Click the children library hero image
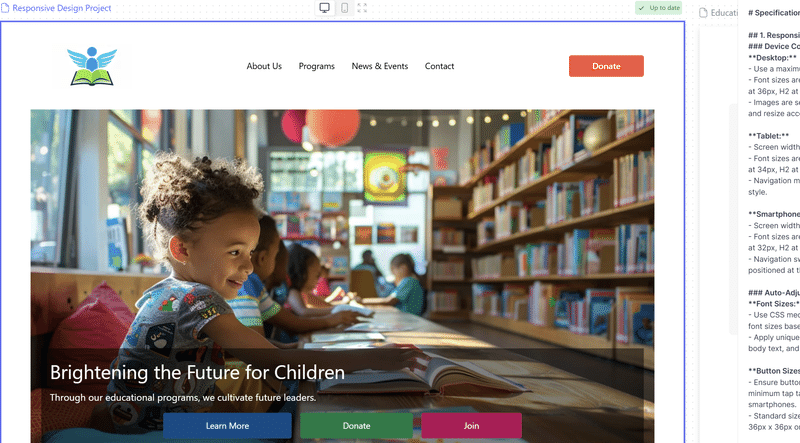The width and height of the screenshot is (800, 443). 342,230
